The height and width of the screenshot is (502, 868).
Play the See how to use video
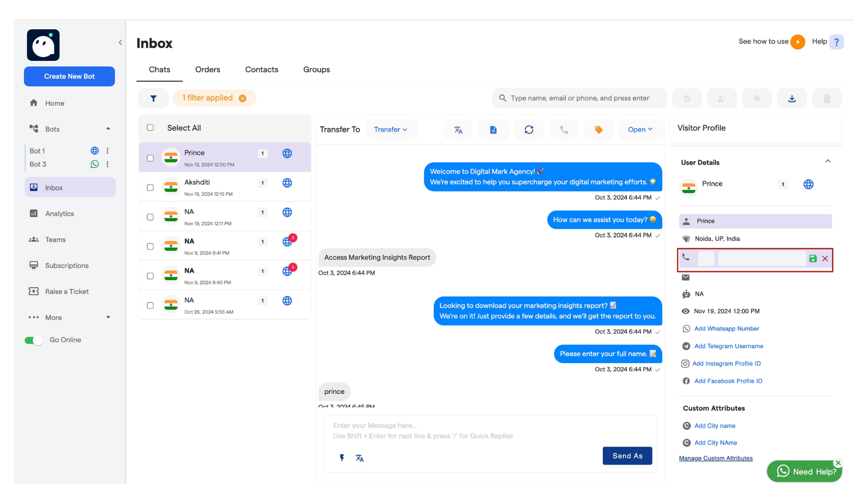pyautogui.click(x=798, y=42)
